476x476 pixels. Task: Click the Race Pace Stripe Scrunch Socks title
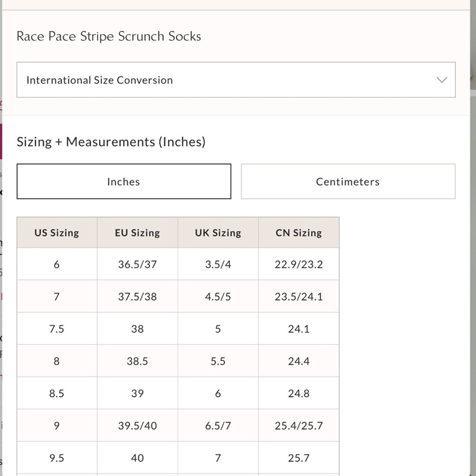click(109, 36)
